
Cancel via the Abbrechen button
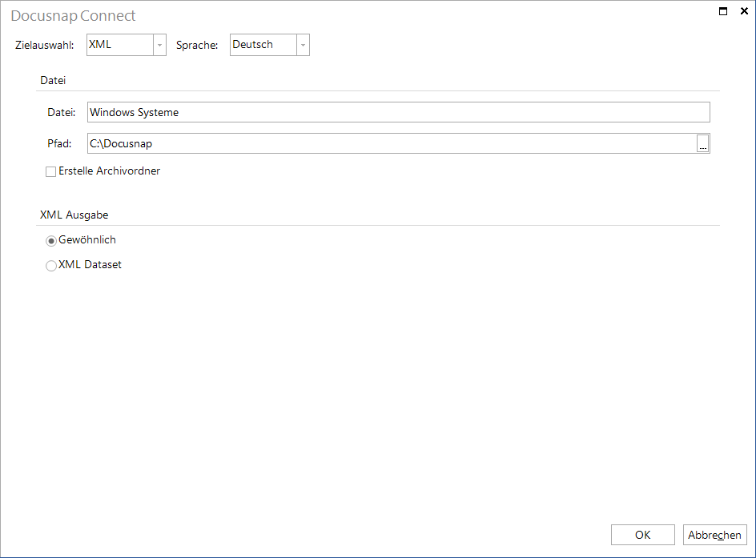tap(714, 535)
